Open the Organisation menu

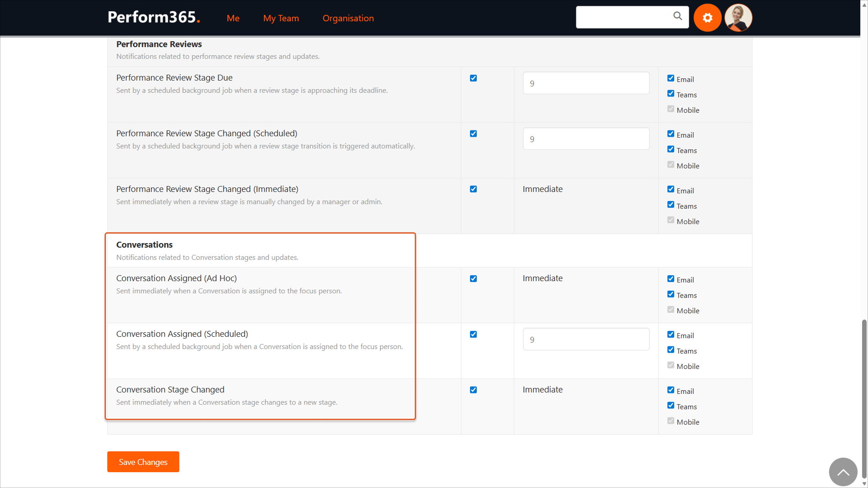348,18
